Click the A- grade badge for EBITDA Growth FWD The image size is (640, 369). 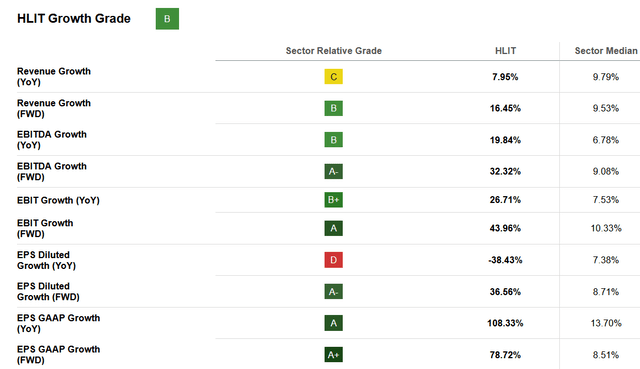click(333, 171)
